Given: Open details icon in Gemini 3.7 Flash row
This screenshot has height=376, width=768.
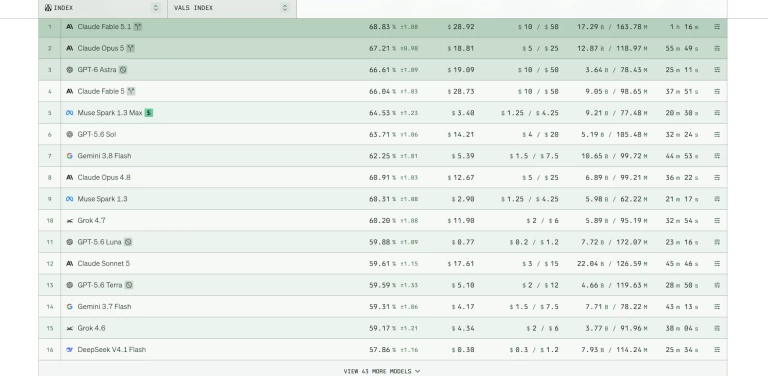Looking at the screenshot, I should point(717,307).
